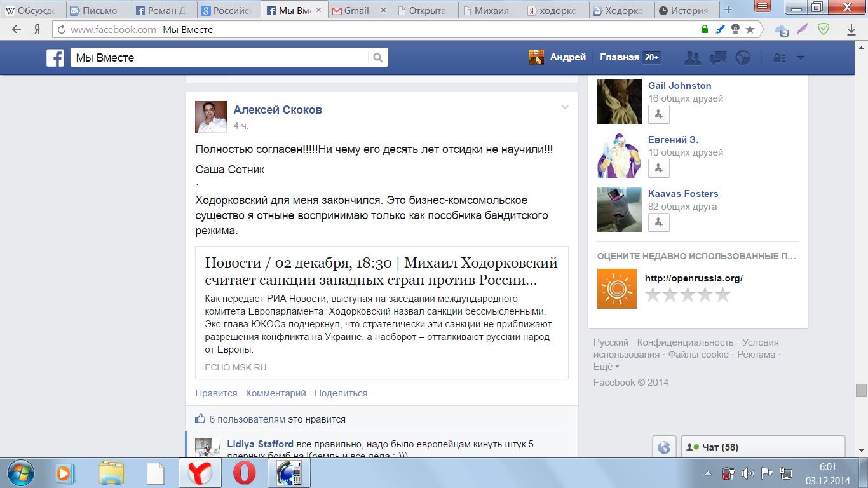Reload the page using the refresh icon

(61, 30)
